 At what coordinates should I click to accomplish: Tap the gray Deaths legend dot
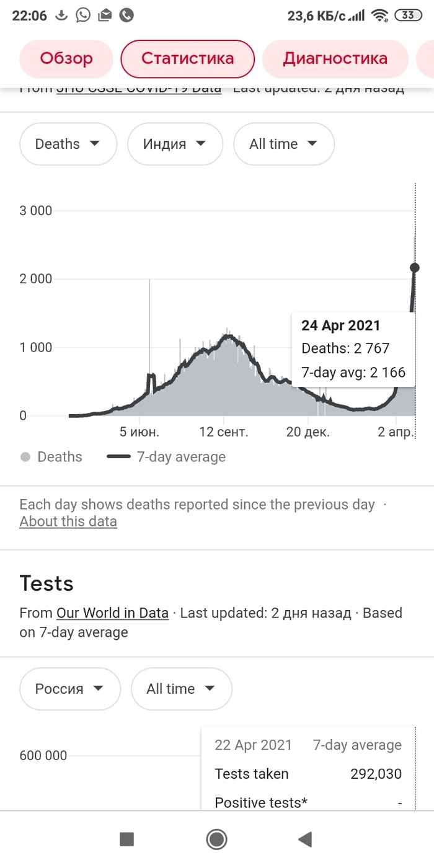(x=25, y=457)
